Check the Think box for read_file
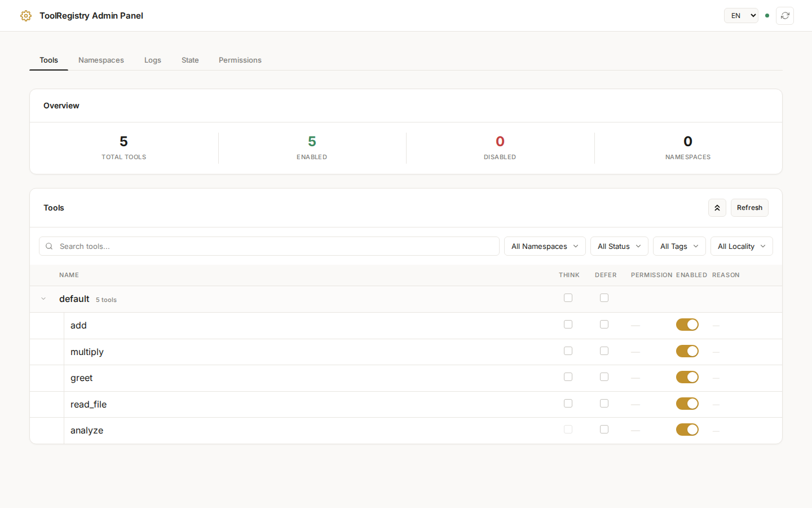The width and height of the screenshot is (812, 508). coord(568,404)
